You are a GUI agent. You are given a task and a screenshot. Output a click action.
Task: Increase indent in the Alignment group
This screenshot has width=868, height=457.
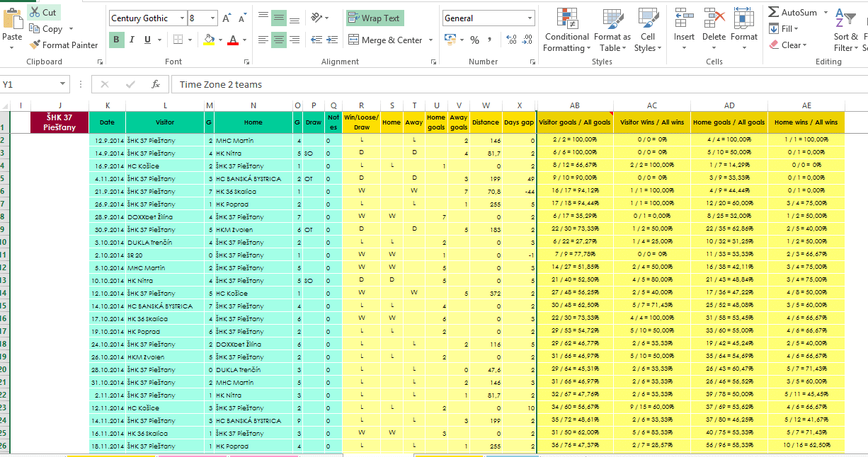click(x=332, y=40)
